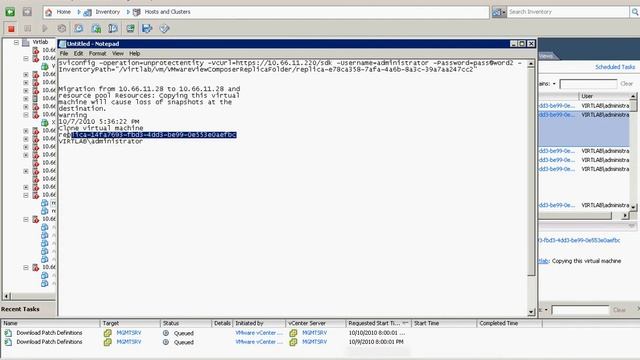Click the red Power Off toolbar icon
Image resolution: width=640 pixels, height=360 pixels.
pos(11,29)
